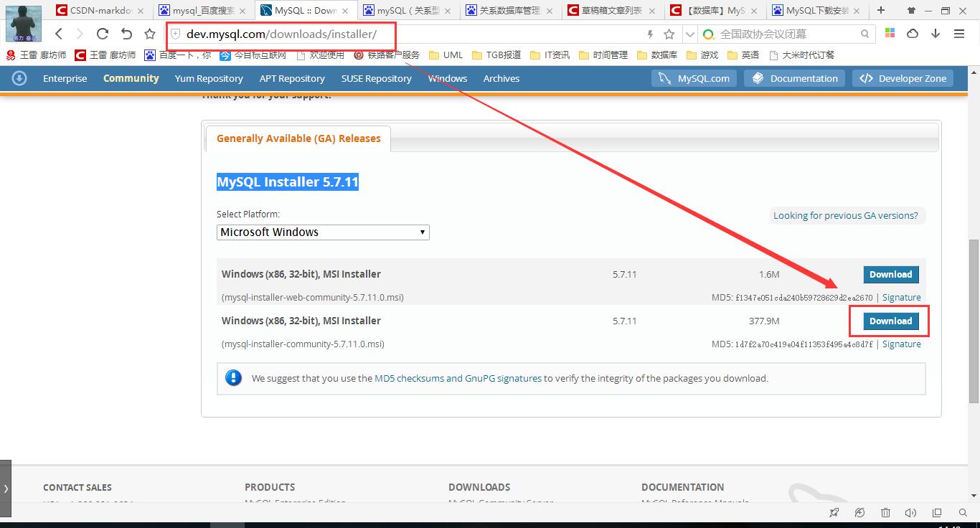Open Looking for previous GA versions link

846,215
